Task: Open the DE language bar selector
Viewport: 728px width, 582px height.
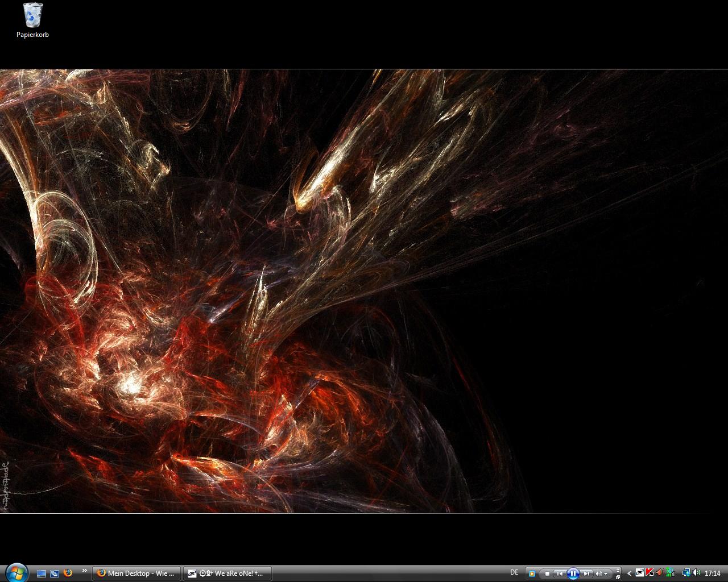Action: pyautogui.click(x=514, y=572)
